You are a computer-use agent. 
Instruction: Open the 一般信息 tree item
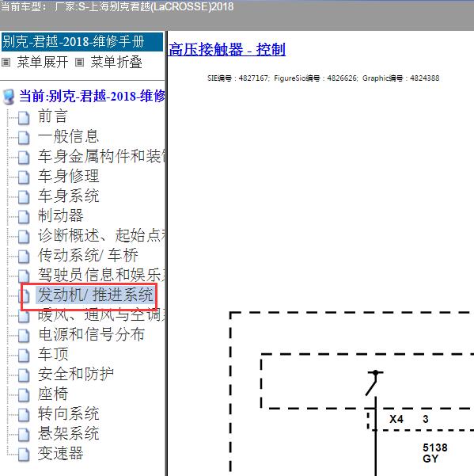68,136
